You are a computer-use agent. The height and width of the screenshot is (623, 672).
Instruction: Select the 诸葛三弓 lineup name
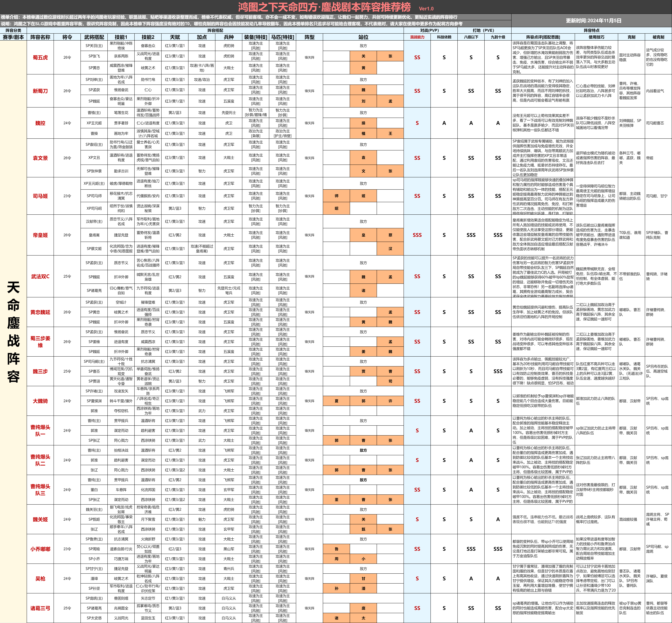coord(40,608)
